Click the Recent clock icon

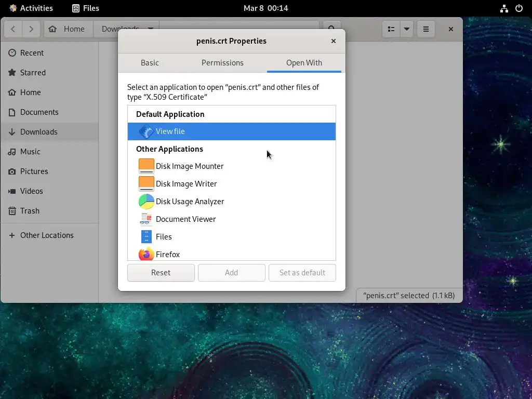[12, 52]
